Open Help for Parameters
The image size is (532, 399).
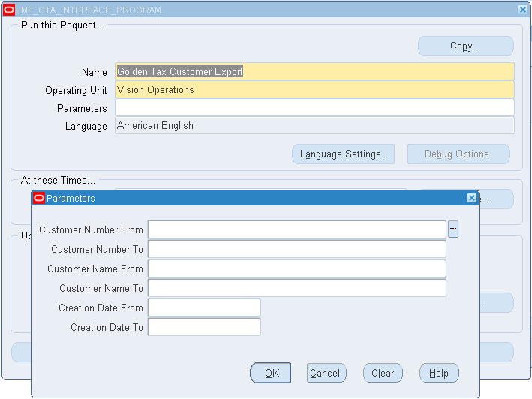439,373
